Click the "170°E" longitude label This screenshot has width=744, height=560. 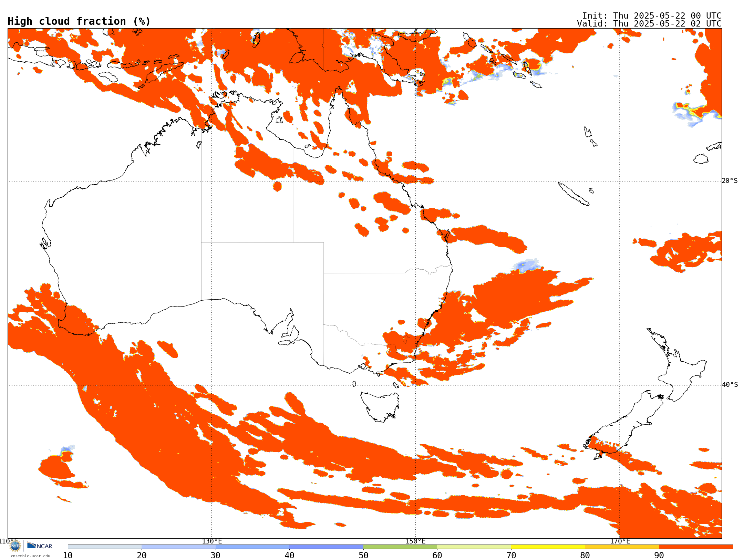(620, 541)
